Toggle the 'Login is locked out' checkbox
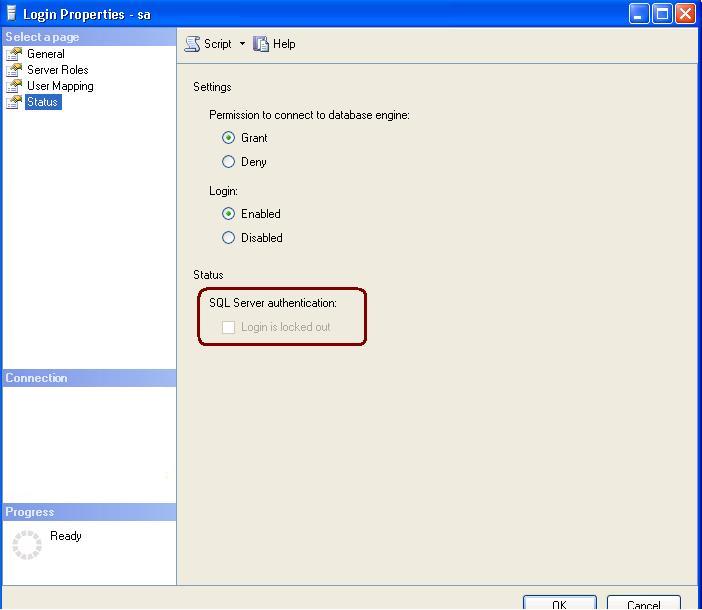702x610 pixels. (228, 327)
